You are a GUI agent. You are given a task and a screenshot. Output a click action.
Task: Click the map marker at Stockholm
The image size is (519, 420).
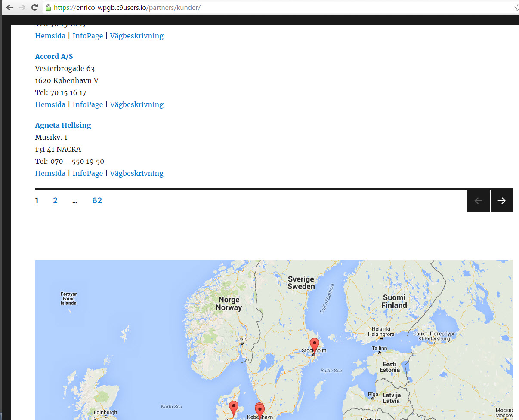tap(315, 346)
